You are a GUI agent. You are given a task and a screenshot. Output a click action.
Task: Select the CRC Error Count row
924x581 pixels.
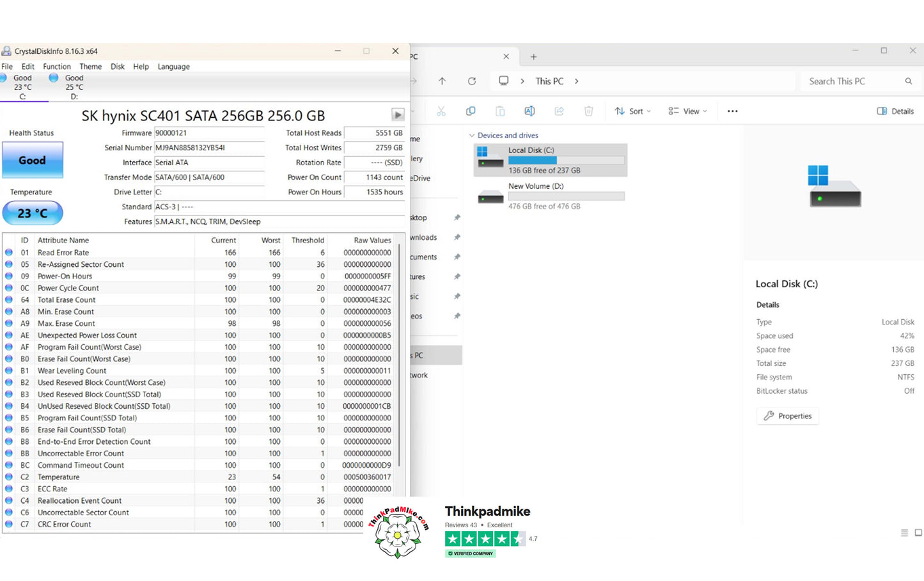click(200, 524)
